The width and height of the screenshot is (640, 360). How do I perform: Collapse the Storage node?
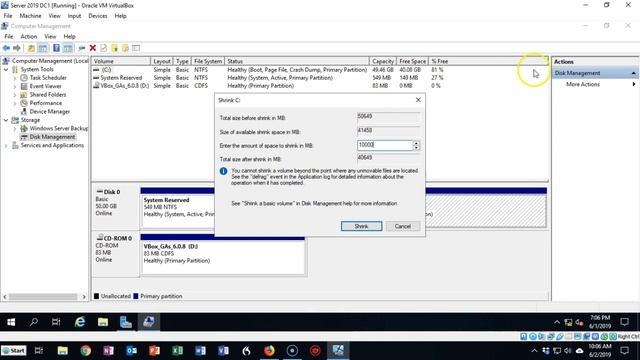pos(6,120)
